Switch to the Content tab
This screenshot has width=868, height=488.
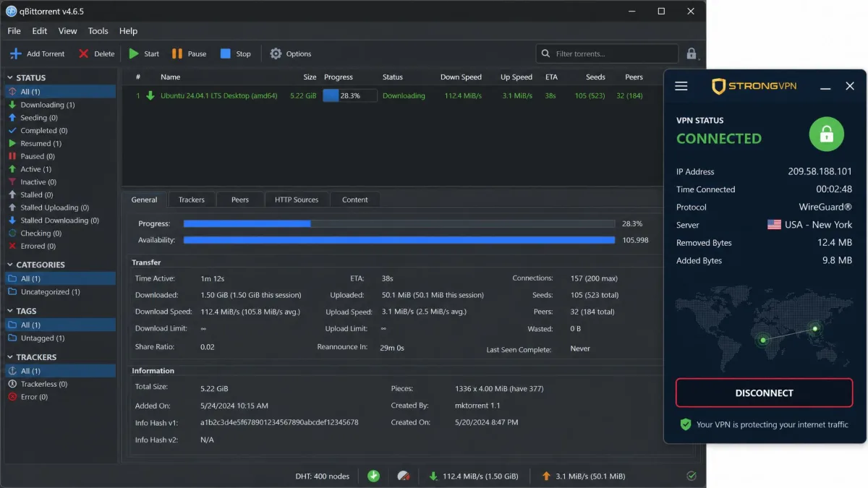(355, 200)
